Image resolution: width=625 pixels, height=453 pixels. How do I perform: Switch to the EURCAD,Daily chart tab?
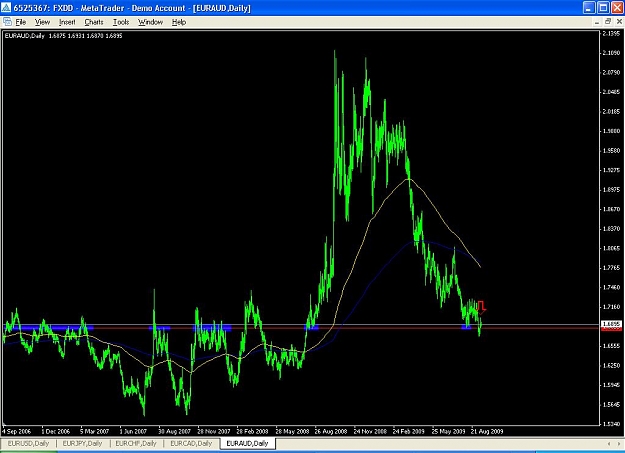191,443
